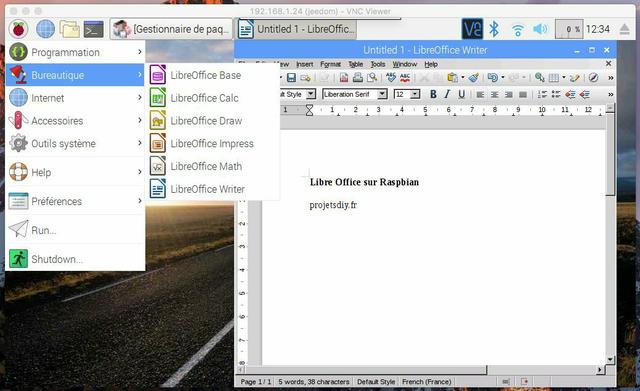Run the Spelling and Grammar check icon
Screen dimensions: 640x391
point(391,78)
